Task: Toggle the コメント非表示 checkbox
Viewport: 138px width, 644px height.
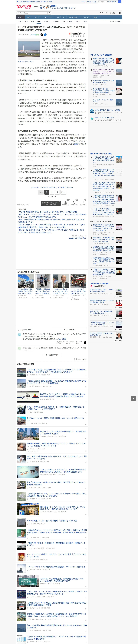Action: pos(75,359)
